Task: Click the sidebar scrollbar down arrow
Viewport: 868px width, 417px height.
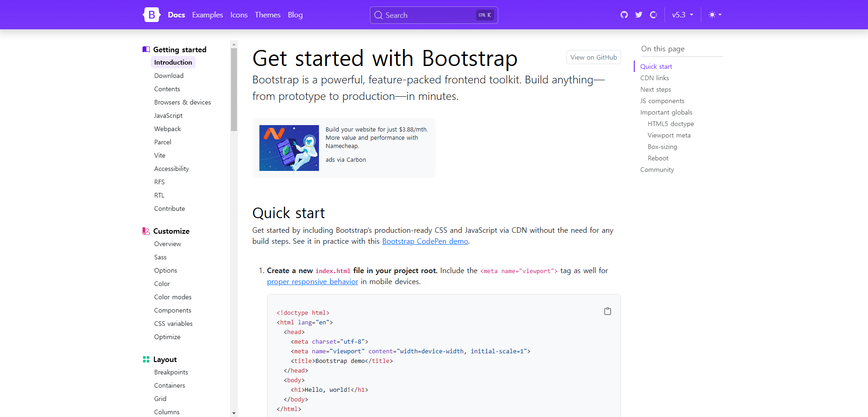Action: [x=234, y=413]
